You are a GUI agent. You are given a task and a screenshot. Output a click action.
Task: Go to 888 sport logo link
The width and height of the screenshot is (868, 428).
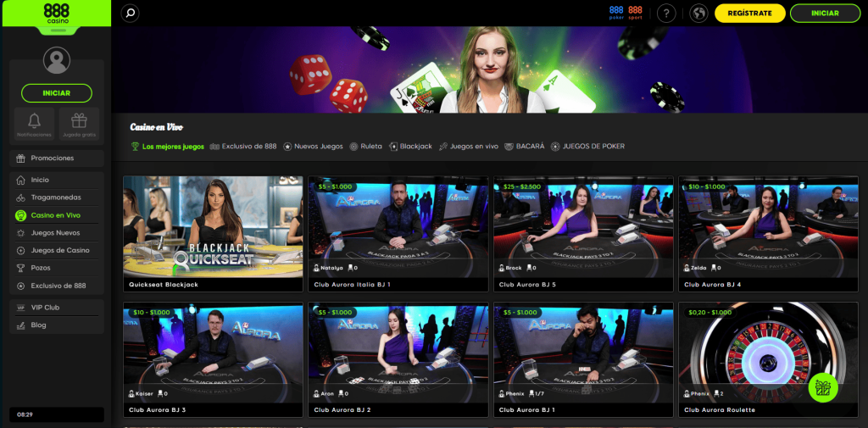(x=636, y=13)
